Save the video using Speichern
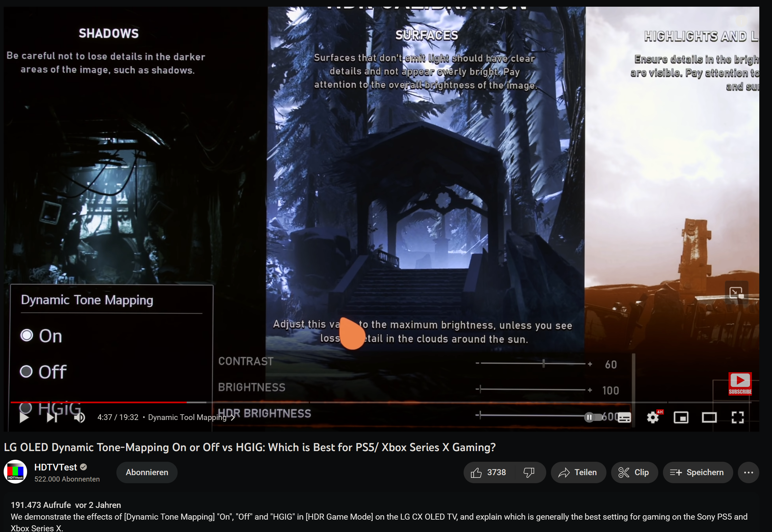Viewport: 772px width, 532px height. click(x=698, y=472)
